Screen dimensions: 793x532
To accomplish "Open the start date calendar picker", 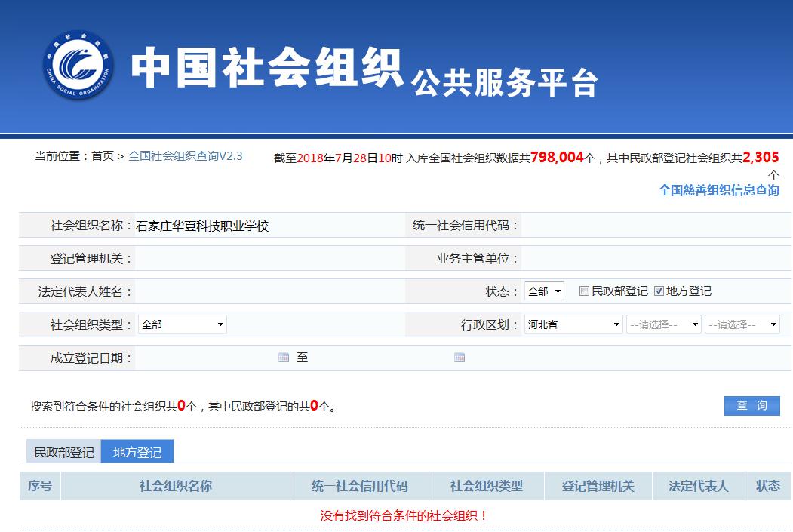I will tap(284, 358).
